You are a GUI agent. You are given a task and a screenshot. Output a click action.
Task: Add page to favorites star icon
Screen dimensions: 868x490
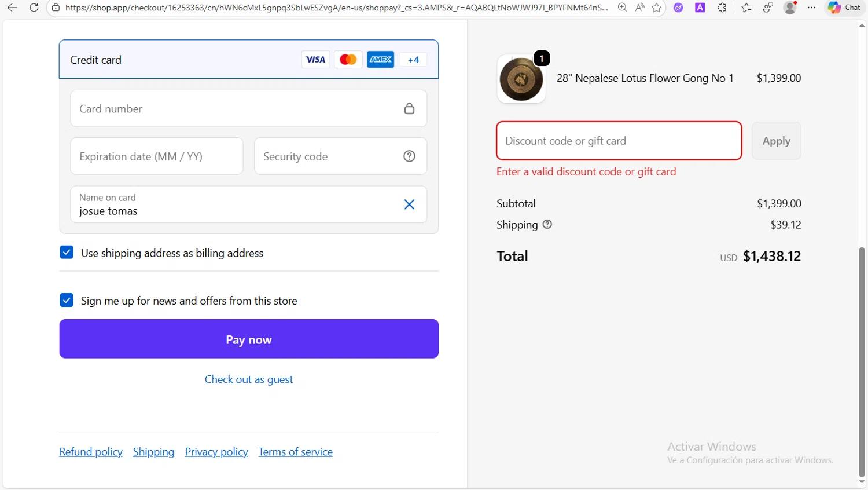pos(657,8)
